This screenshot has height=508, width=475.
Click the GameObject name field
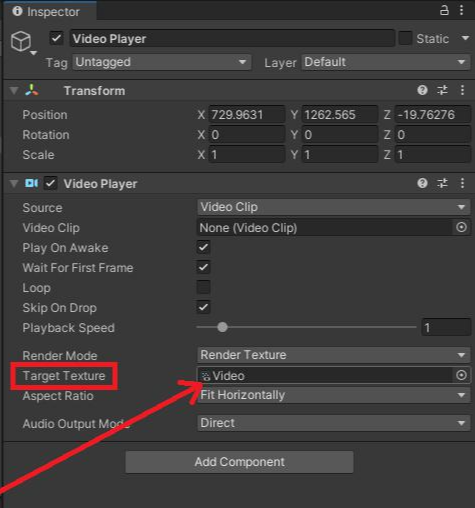point(232,39)
